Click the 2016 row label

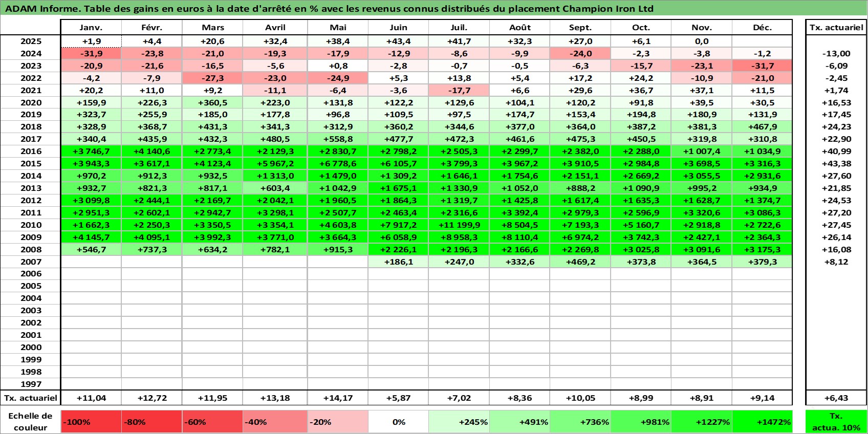(x=31, y=151)
